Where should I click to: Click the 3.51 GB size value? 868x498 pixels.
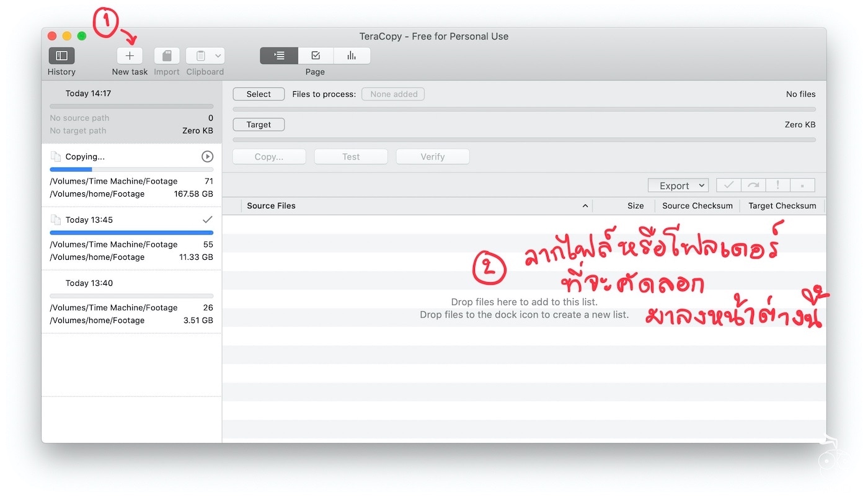click(198, 321)
